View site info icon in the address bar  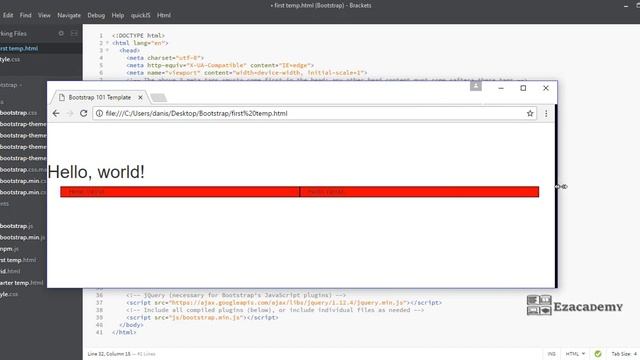[x=99, y=113]
